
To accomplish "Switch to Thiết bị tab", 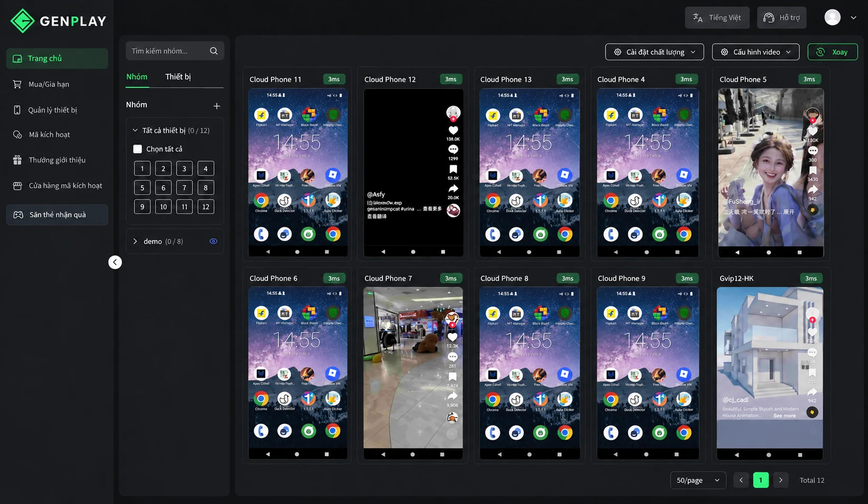I will [x=178, y=77].
